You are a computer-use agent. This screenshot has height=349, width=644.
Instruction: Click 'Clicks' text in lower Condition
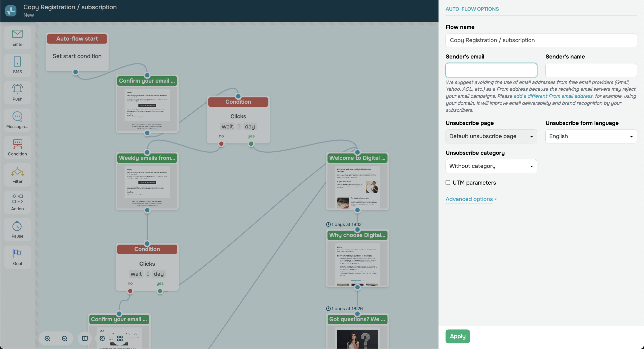coord(147,264)
